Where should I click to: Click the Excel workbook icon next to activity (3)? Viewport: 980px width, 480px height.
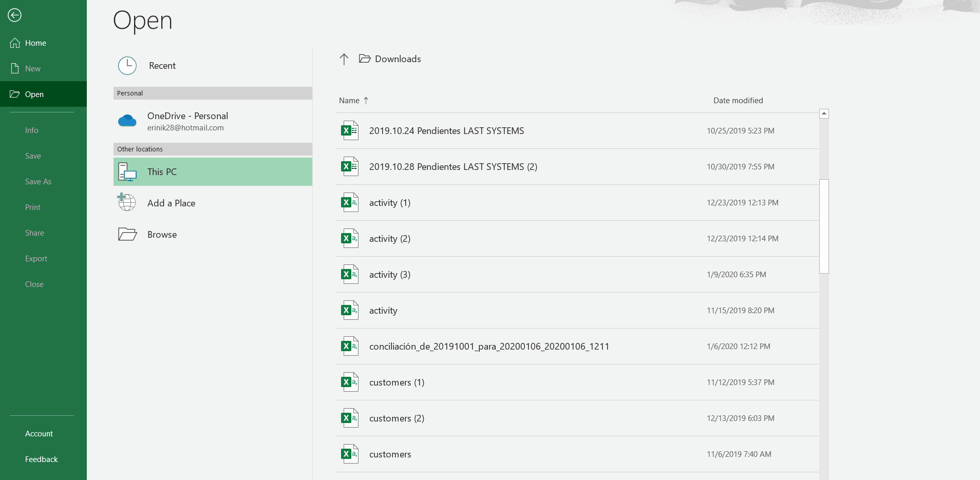pyautogui.click(x=350, y=274)
